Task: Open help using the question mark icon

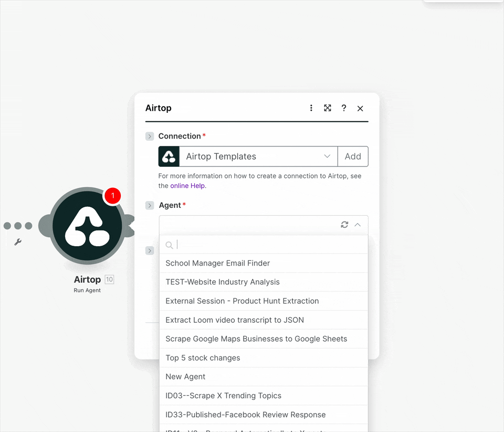Action: [344, 108]
